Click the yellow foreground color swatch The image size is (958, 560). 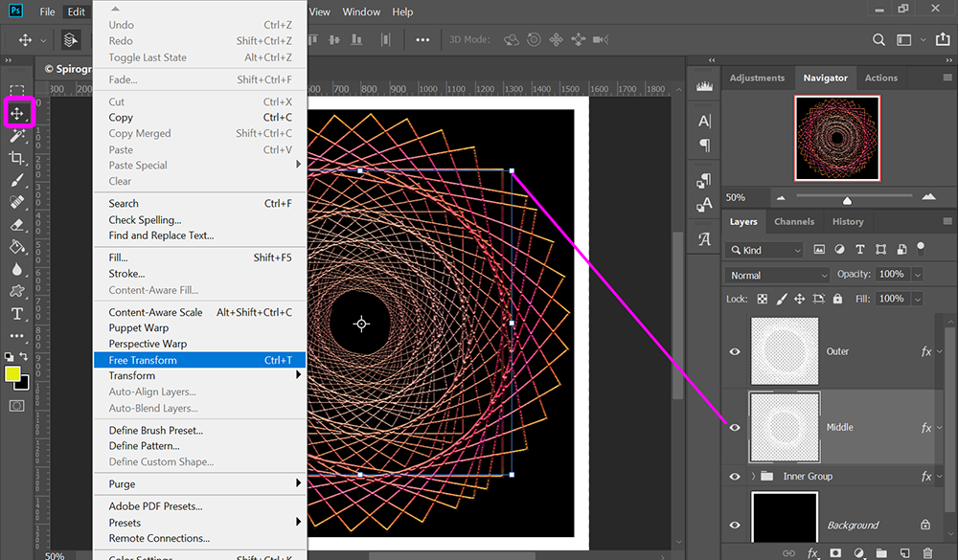(14, 373)
